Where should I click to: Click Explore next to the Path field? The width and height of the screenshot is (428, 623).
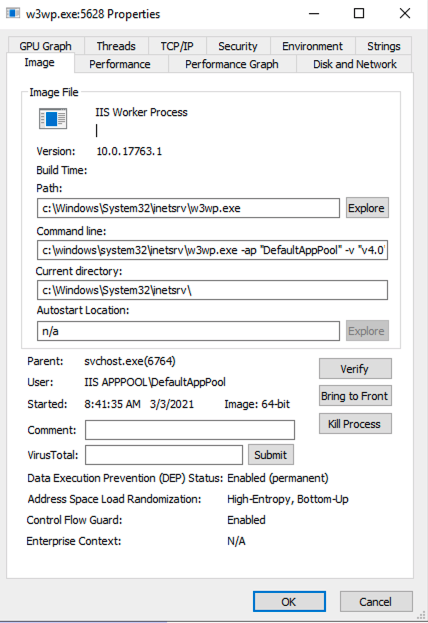click(367, 208)
